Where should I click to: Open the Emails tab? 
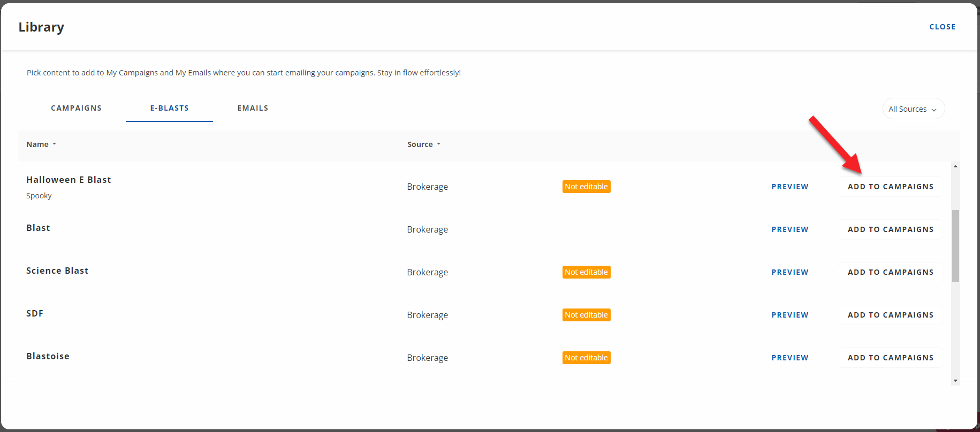[253, 108]
